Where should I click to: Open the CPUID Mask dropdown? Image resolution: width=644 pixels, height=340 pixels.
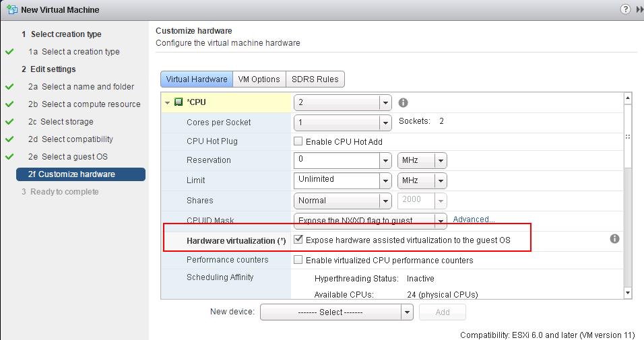(441, 221)
